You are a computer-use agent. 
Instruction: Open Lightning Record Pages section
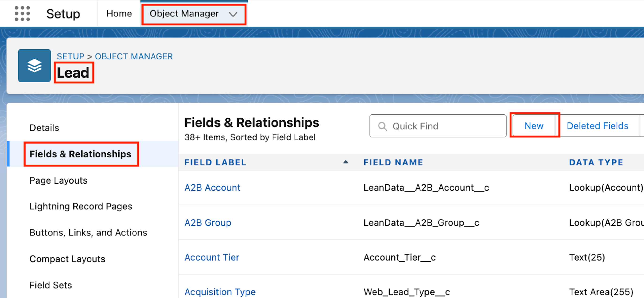point(81,206)
